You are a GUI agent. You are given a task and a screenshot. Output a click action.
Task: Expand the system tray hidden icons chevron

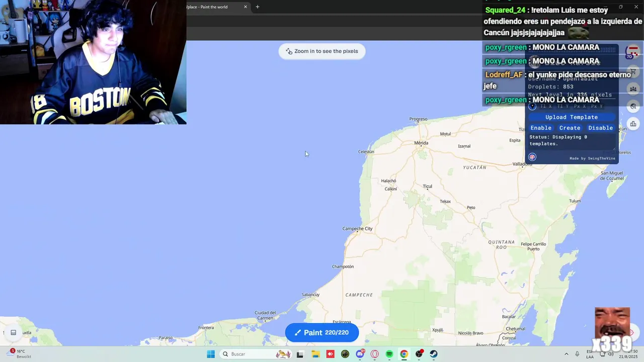pyautogui.click(x=566, y=354)
